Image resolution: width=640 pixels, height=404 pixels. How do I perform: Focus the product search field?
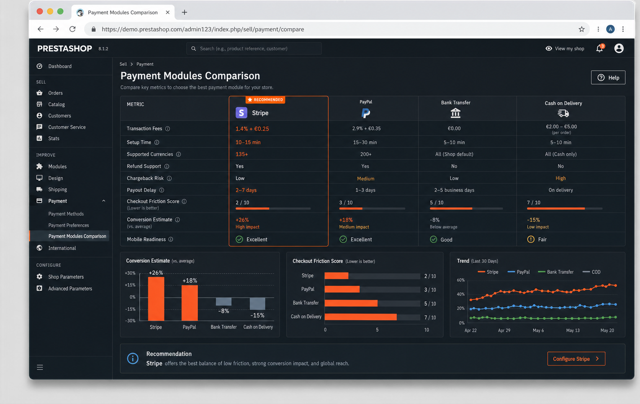point(254,49)
